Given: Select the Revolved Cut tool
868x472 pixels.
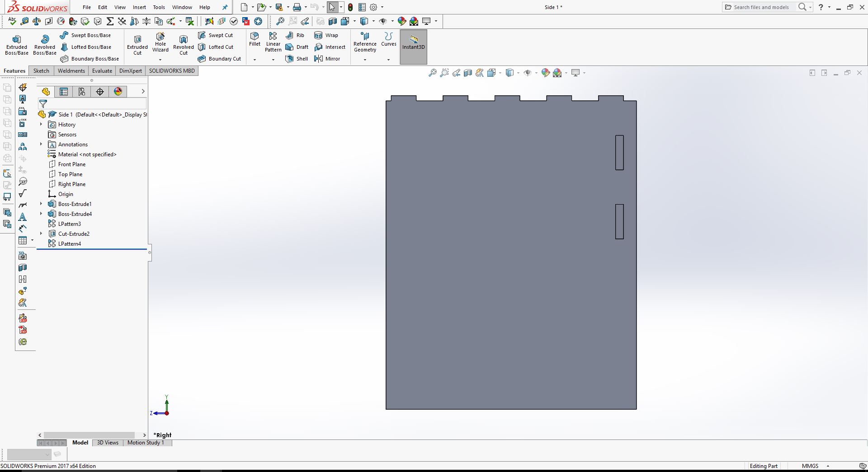Looking at the screenshot, I should pyautogui.click(x=184, y=45).
